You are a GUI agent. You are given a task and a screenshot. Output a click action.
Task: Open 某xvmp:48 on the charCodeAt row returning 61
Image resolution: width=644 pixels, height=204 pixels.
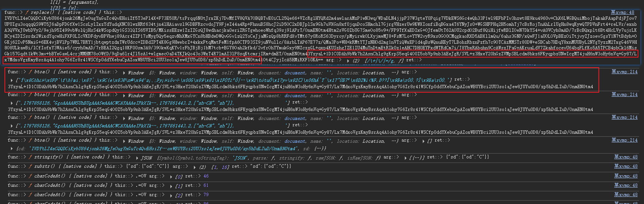pyautogui.click(x=626, y=185)
